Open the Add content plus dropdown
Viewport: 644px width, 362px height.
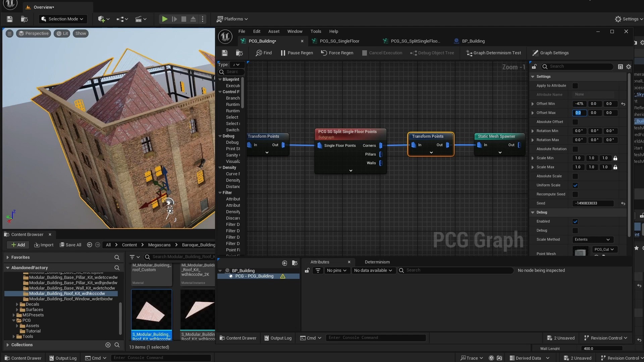pyautogui.click(x=104, y=19)
